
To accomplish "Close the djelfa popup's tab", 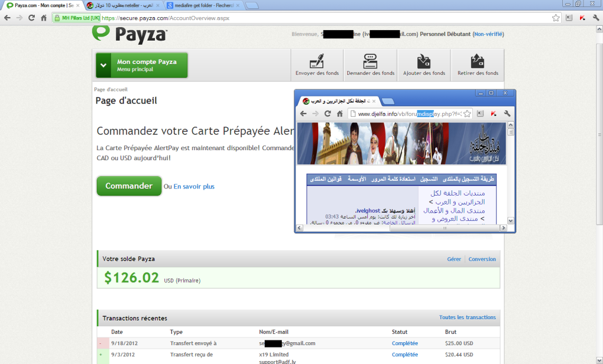I will pyautogui.click(x=374, y=101).
